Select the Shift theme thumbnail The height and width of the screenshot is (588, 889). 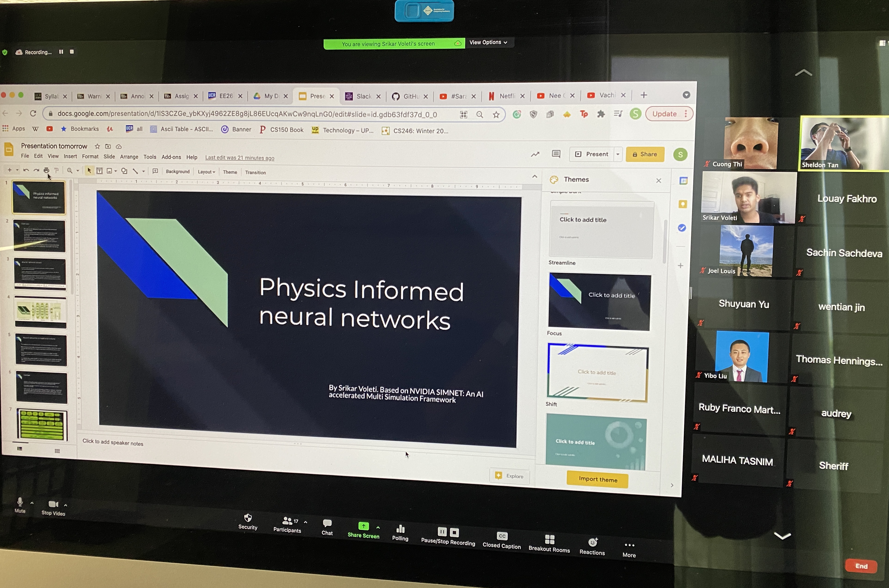click(597, 372)
